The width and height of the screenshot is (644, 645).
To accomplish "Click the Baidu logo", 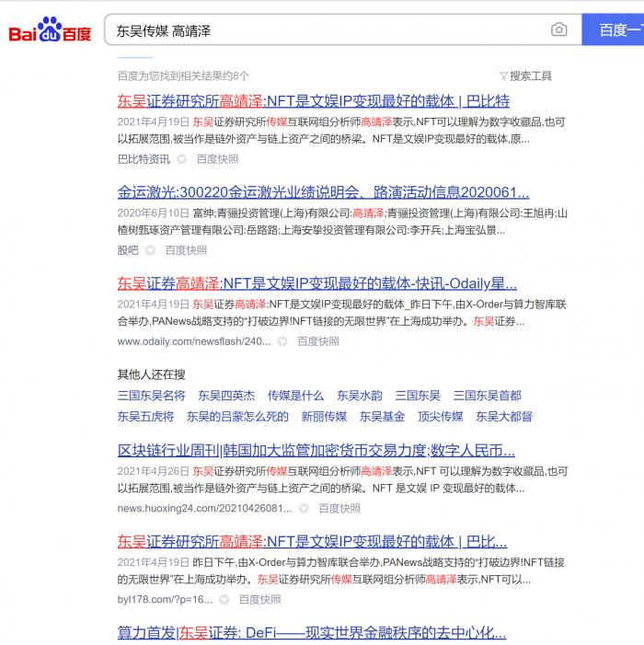I will tap(50, 29).
